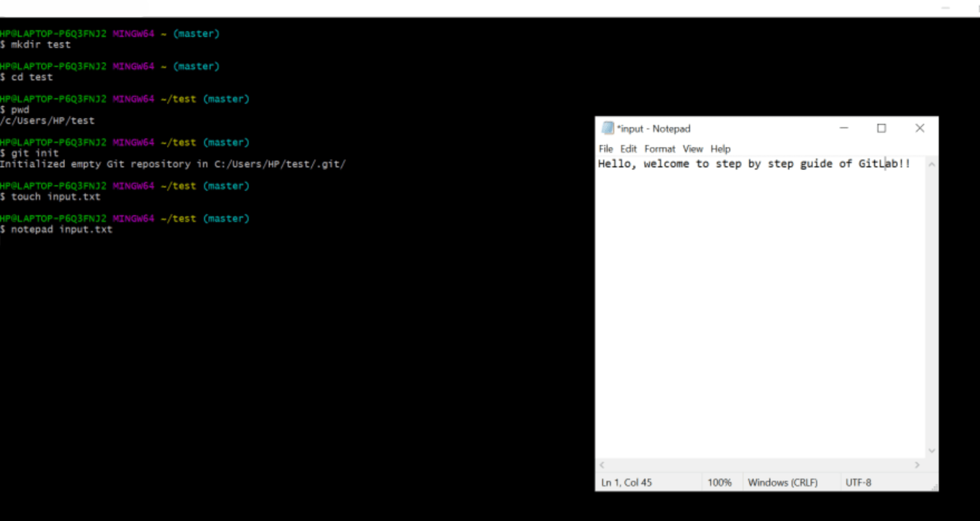Click 'UTF-8' encoding in the status bar

tap(858, 483)
